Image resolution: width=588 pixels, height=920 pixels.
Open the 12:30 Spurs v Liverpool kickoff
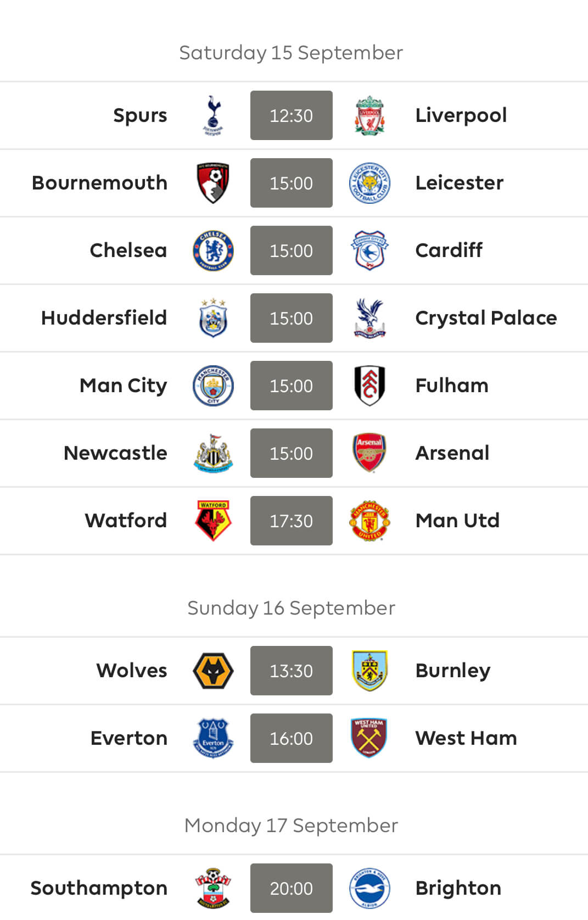coord(292,115)
